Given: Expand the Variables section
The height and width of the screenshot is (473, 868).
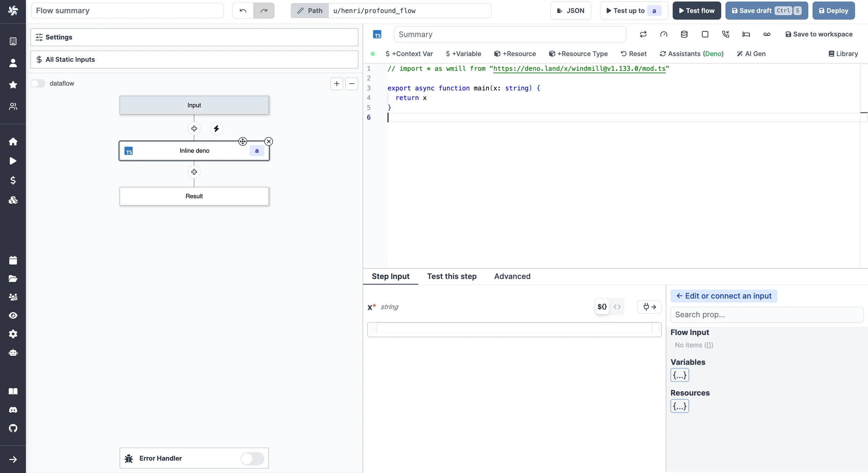Looking at the screenshot, I should [679, 375].
